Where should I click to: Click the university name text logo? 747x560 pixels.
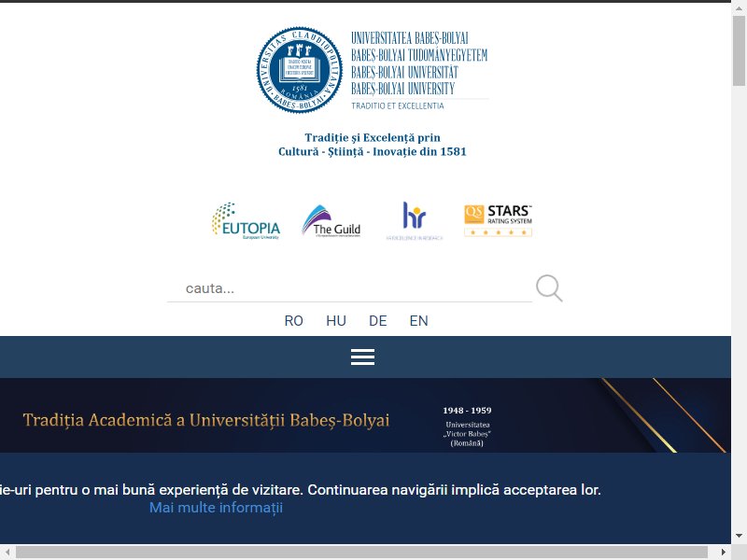[x=419, y=63]
